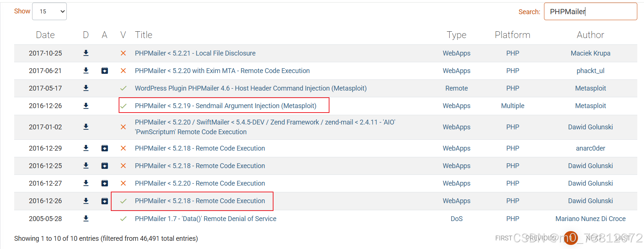Download exploit dated 2016-12-27
This screenshot has width=644, height=249.
click(x=86, y=183)
